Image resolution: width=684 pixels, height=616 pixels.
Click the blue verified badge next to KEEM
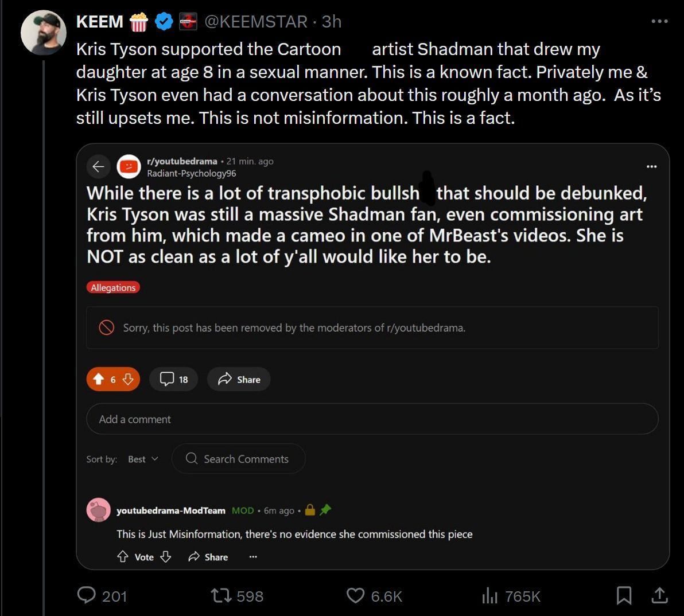point(164,21)
